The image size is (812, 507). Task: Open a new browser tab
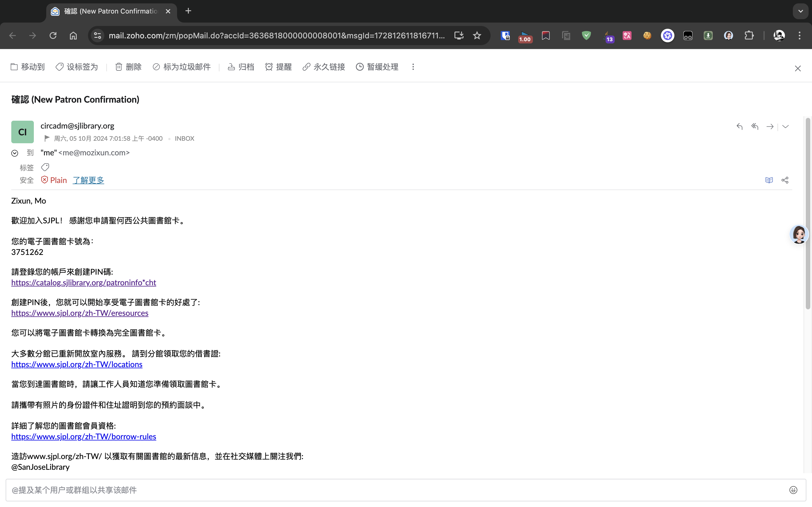coord(188,11)
